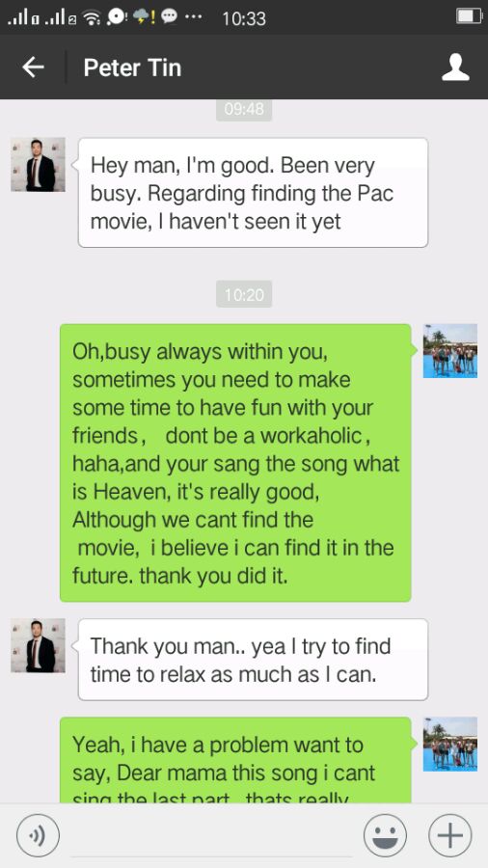
Task: Open my avatar next to 'Oh,busy always' message
Action: (x=449, y=351)
